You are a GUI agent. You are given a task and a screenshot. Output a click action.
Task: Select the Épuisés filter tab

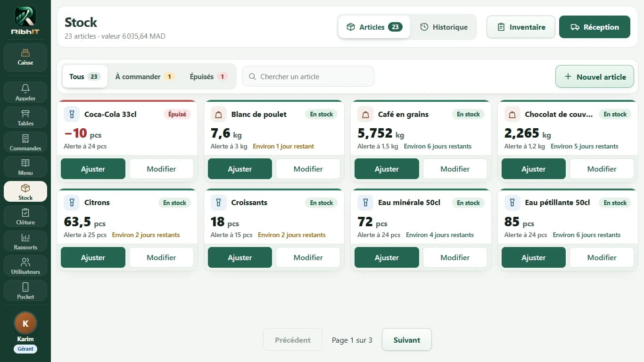pyautogui.click(x=208, y=76)
